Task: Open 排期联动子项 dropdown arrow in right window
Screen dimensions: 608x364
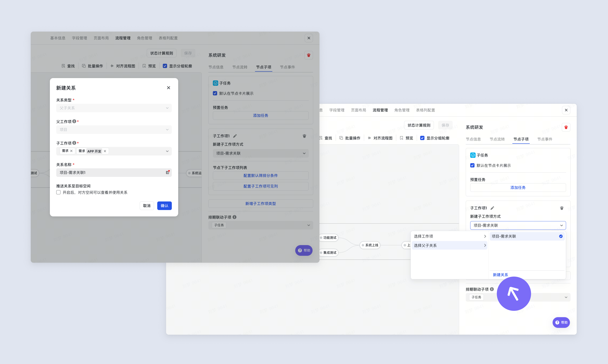Action: pyautogui.click(x=566, y=297)
